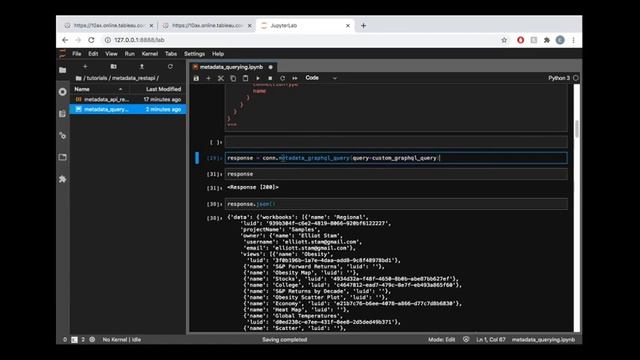Interrupt the kernel with the stop icon
This screenshot has width=640, height=360.
pos(270,78)
